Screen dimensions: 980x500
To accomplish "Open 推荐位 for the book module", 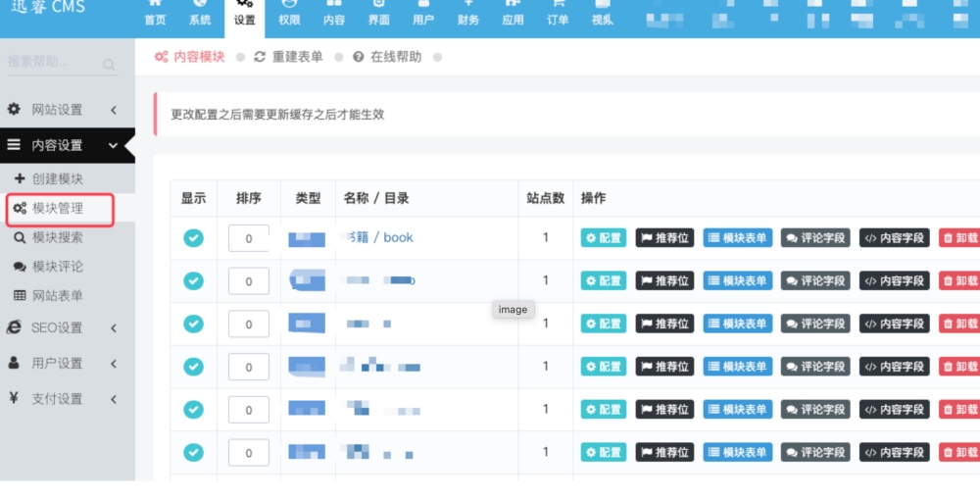I will (x=665, y=238).
